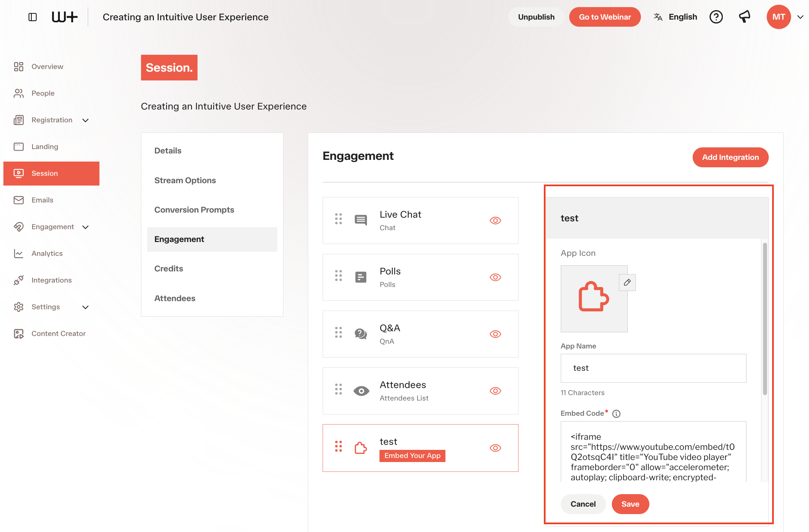Focus the App Name input field
Screen dimensions: 809x532
click(653, 368)
